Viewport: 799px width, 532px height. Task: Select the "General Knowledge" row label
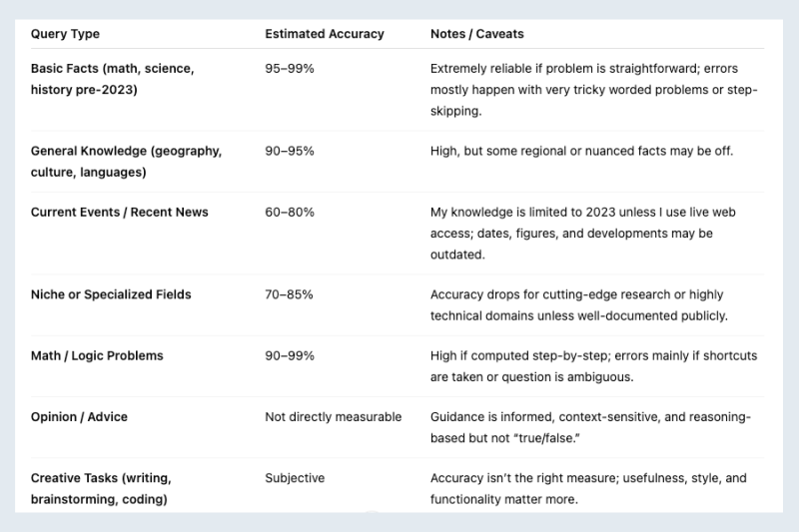coord(126,161)
